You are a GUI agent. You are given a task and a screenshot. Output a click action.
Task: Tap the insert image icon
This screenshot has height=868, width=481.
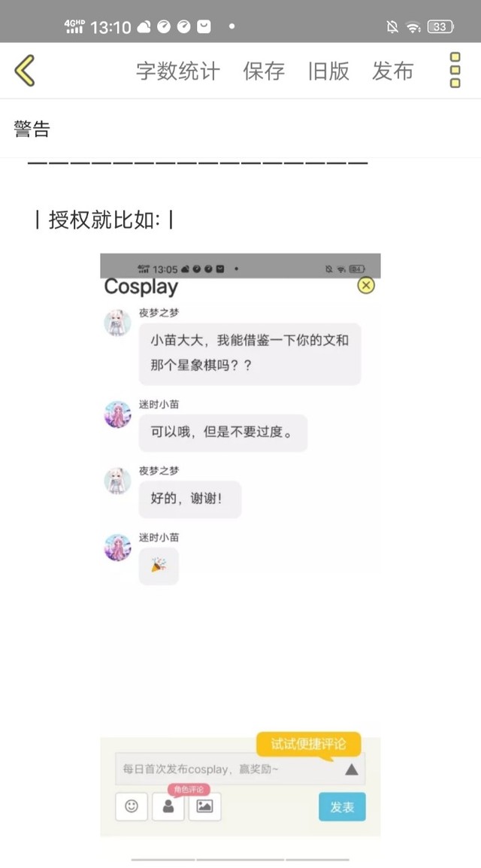tap(204, 806)
